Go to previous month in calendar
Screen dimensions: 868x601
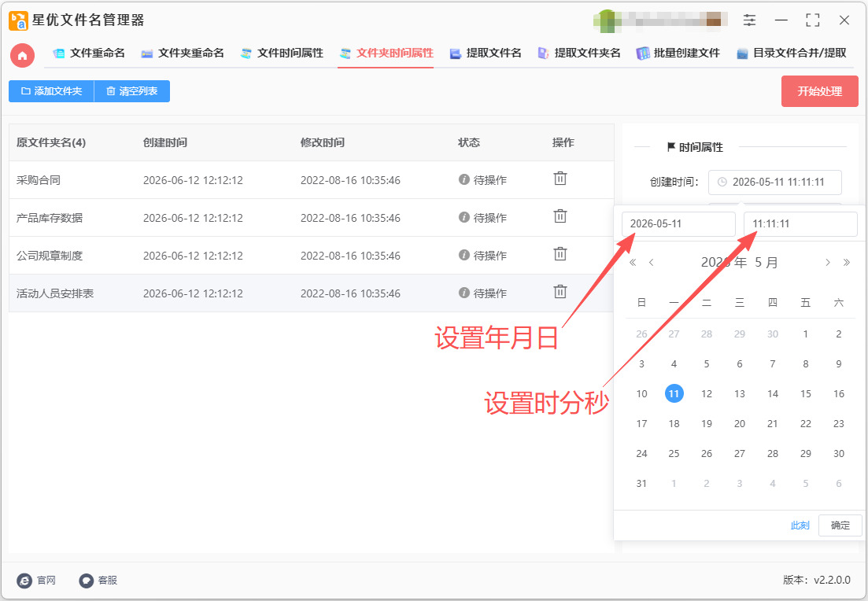pyautogui.click(x=652, y=262)
